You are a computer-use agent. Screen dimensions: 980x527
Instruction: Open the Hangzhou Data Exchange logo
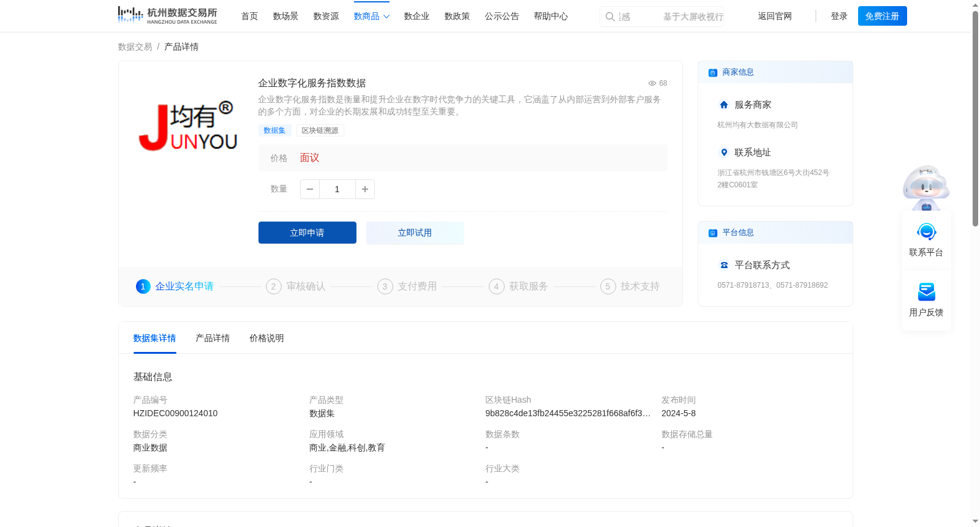coord(167,15)
